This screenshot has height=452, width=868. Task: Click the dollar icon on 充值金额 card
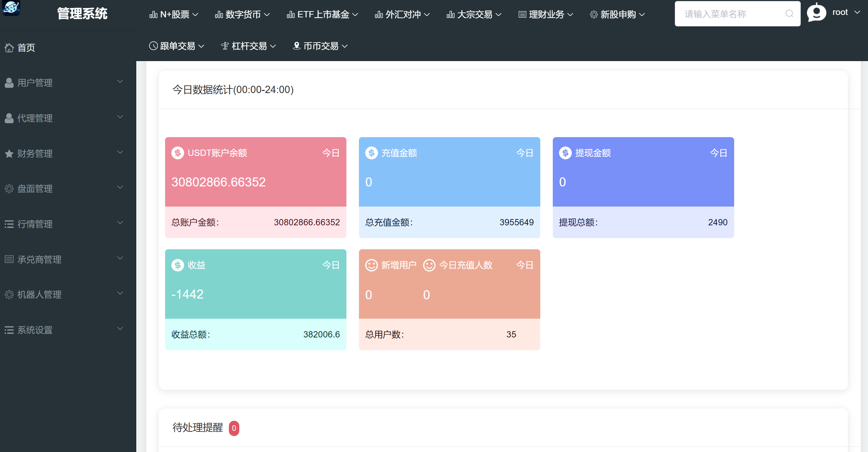click(371, 153)
